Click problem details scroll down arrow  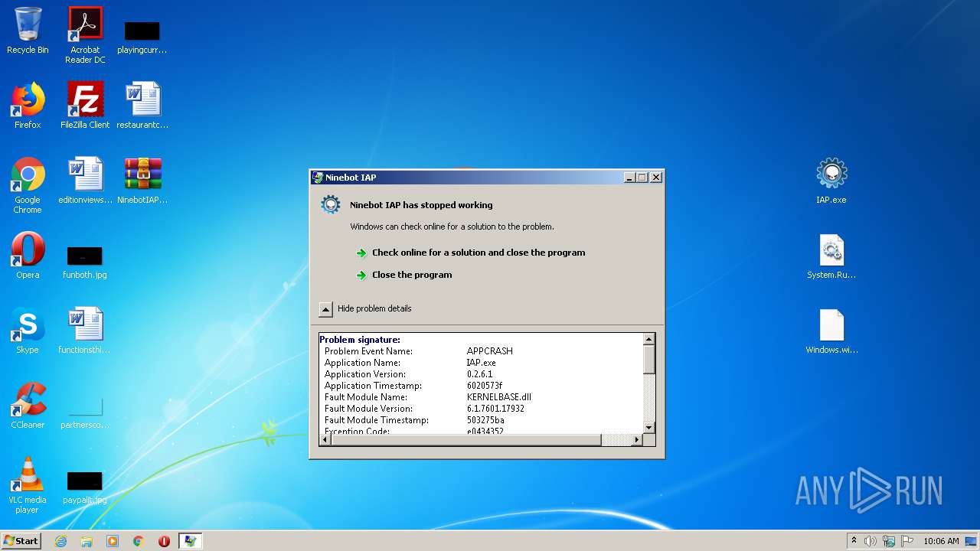[x=648, y=428]
